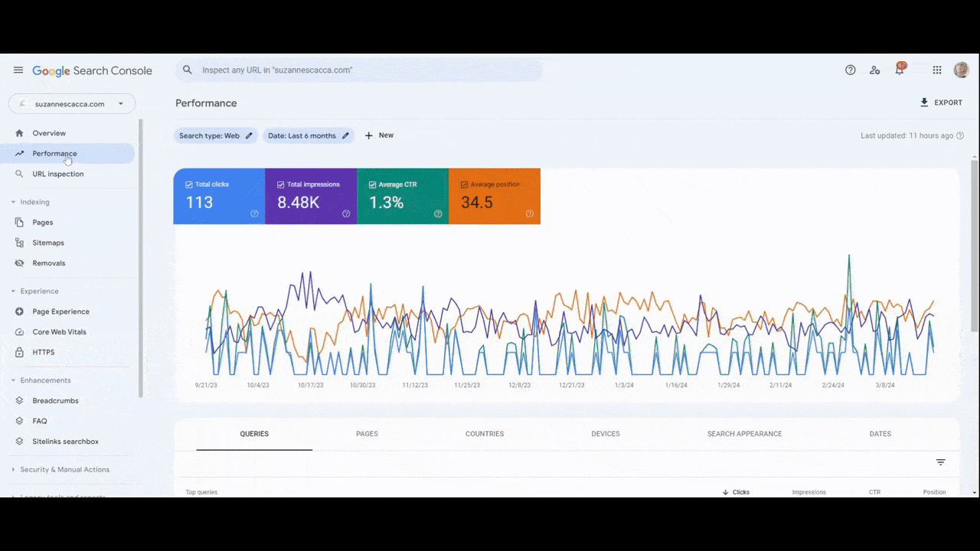
Task: Toggle the Total clicks metric checkbox
Action: click(x=188, y=184)
